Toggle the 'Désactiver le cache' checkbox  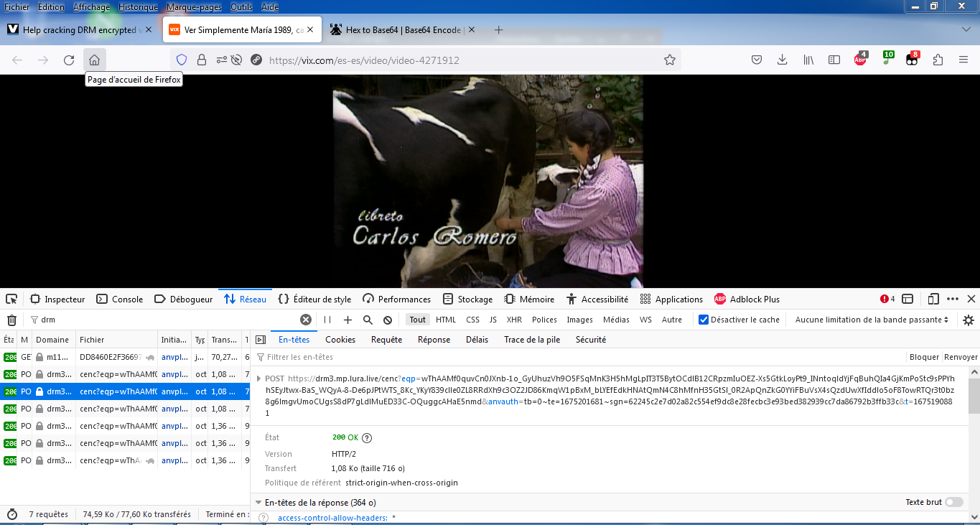(704, 320)
